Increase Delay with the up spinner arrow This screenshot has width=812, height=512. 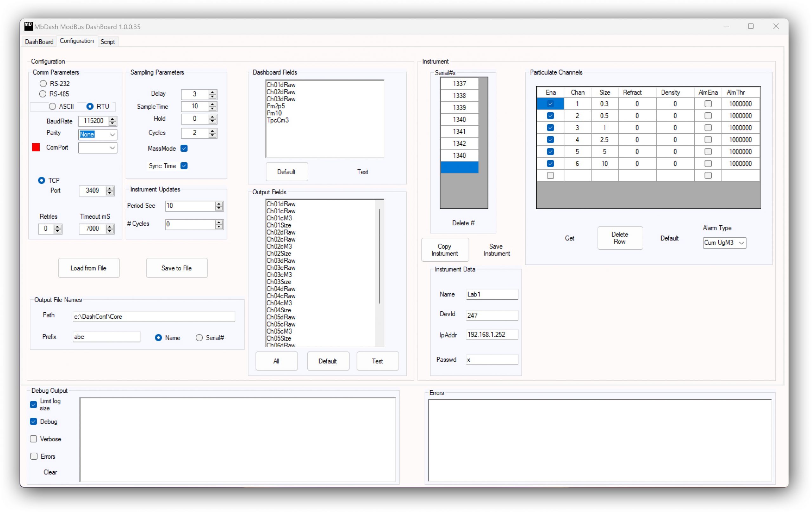tap(213, 92)
